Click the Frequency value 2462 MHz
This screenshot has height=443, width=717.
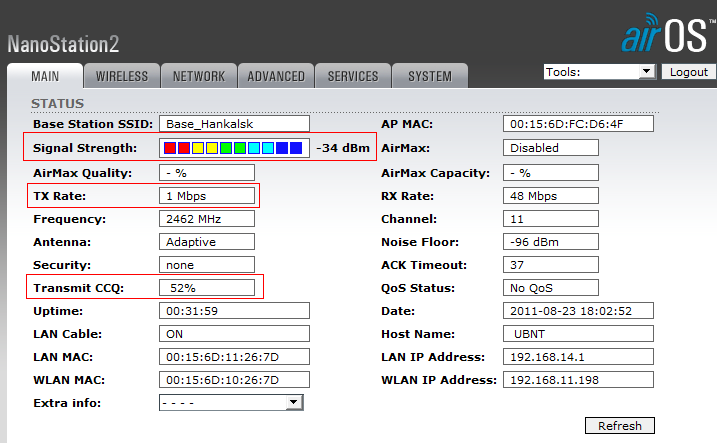(x=207, y=219)
